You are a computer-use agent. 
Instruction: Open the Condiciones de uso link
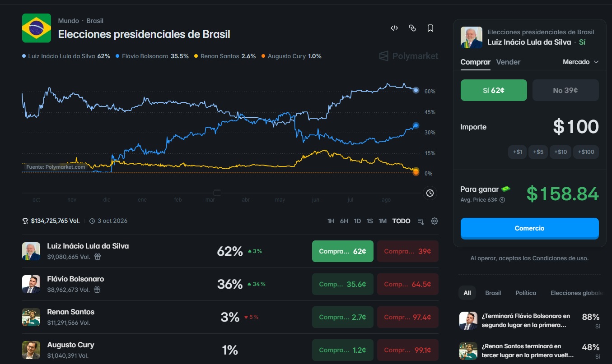click(560, 258)
